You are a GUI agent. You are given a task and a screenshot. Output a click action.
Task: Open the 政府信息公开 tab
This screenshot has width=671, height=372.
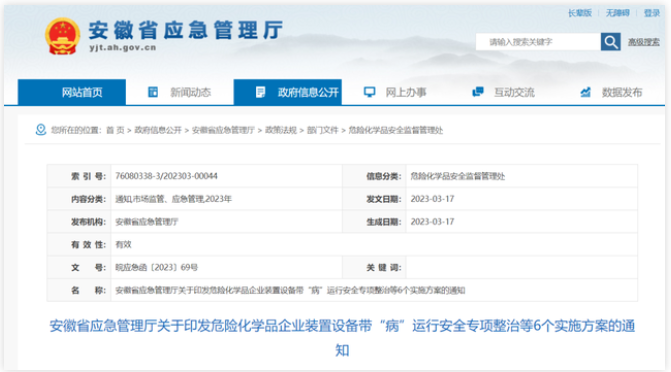[x=288, y=92]
